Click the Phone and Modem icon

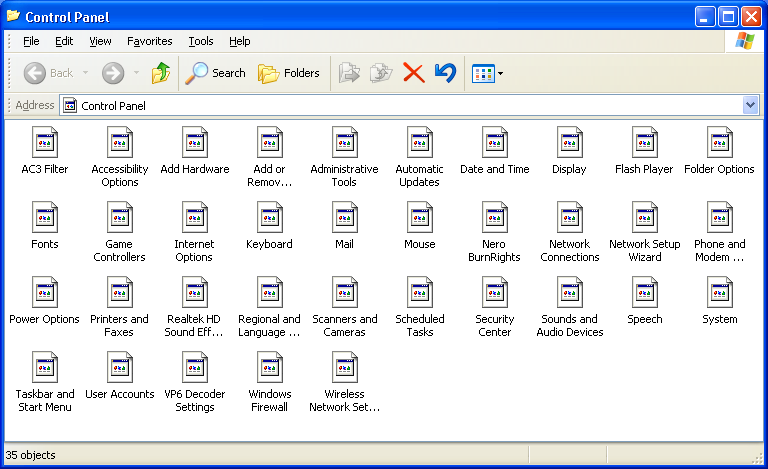720,217
